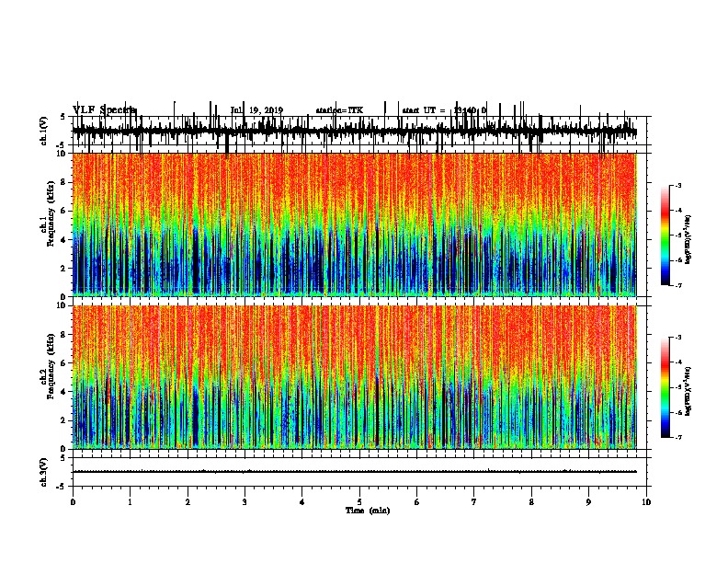Click the '-7' label on ch.2 color bar
Screen dimensions: 728x563
click(x=678, y=437)
